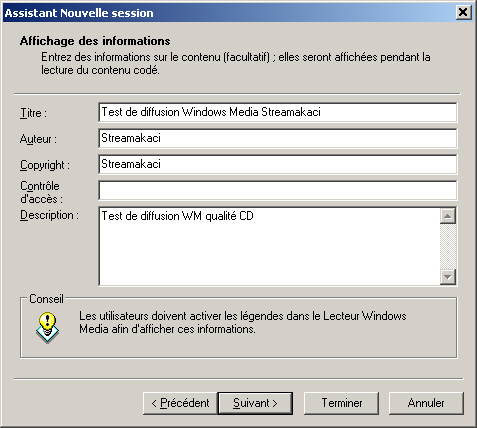Click inside the Description text area
Image resolution: width=477 pixels, height=428 pixels.
[269, 246]
